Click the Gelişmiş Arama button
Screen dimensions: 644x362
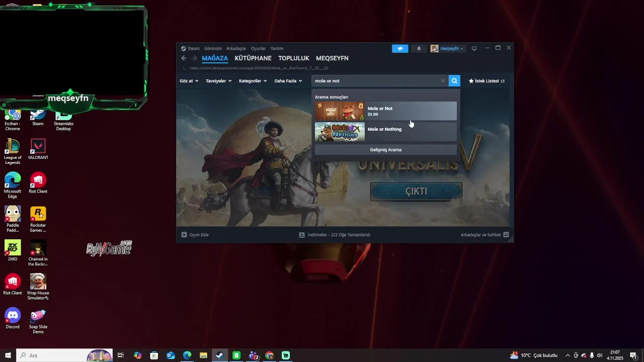(x=386, y=150)
